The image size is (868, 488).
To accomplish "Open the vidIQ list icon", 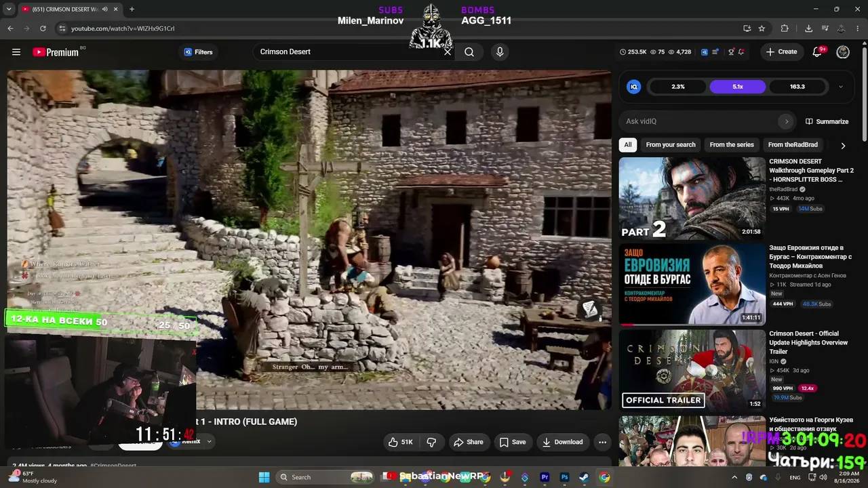I will pyautogui.click(x=715, y=52).
